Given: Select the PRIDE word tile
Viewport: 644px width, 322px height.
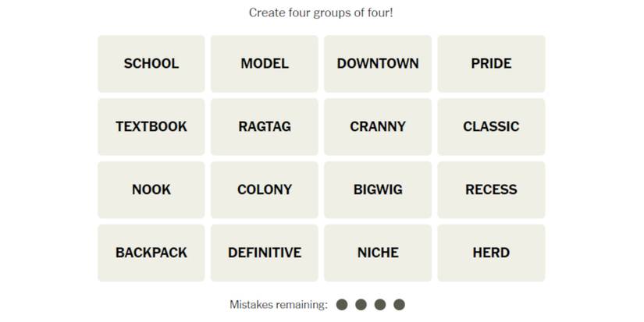Looking at the screenshot, I should (491, 63).
